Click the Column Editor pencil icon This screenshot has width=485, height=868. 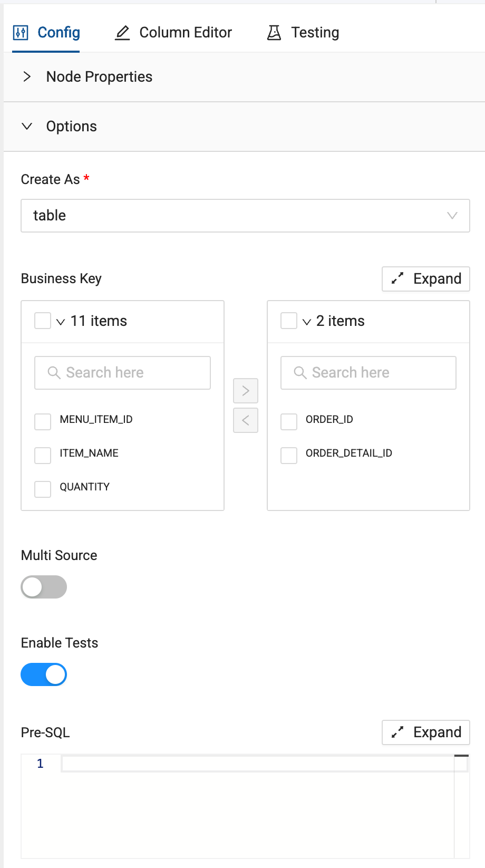click(122, 33)
